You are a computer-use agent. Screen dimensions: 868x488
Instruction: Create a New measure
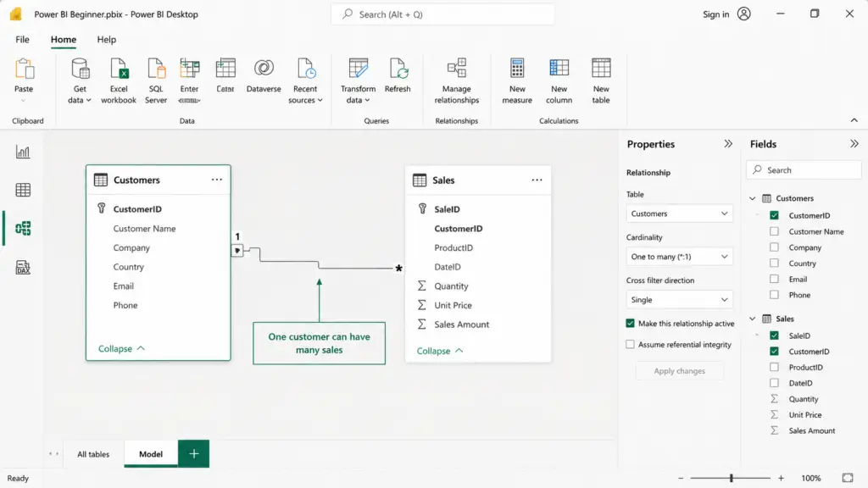point(517,81)
